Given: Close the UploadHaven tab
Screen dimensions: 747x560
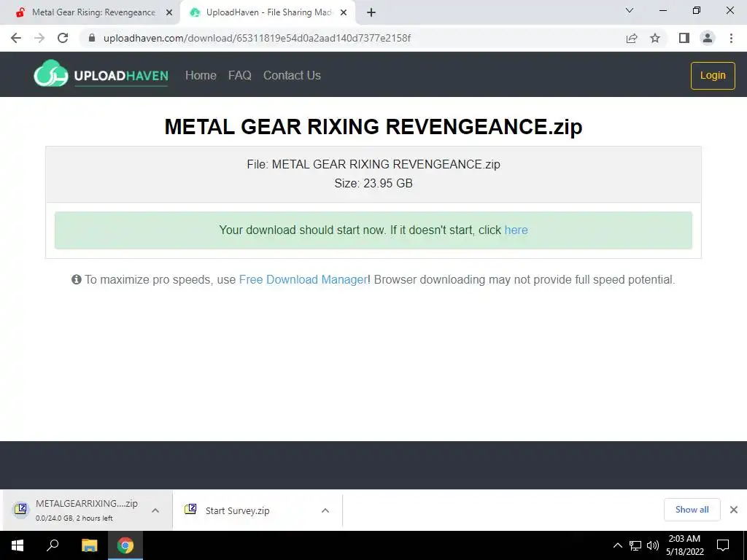Looking at the screenshot, I should 344,13.
